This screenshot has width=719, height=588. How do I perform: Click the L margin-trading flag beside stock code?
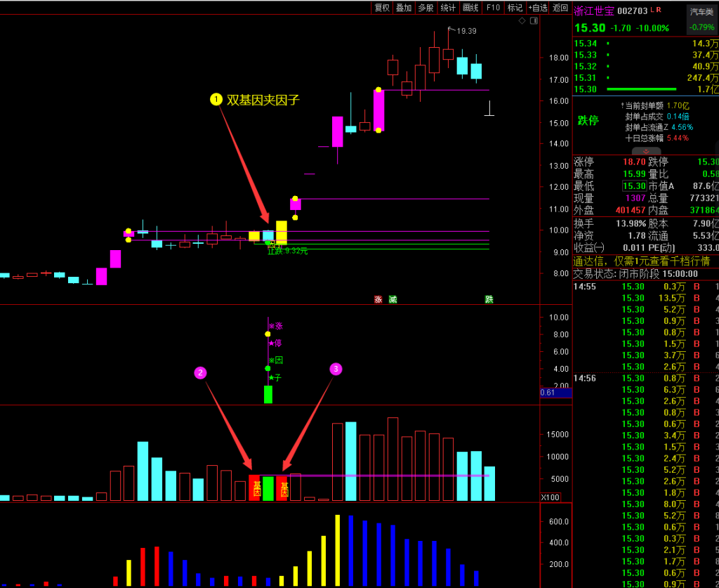pos(652,9)
